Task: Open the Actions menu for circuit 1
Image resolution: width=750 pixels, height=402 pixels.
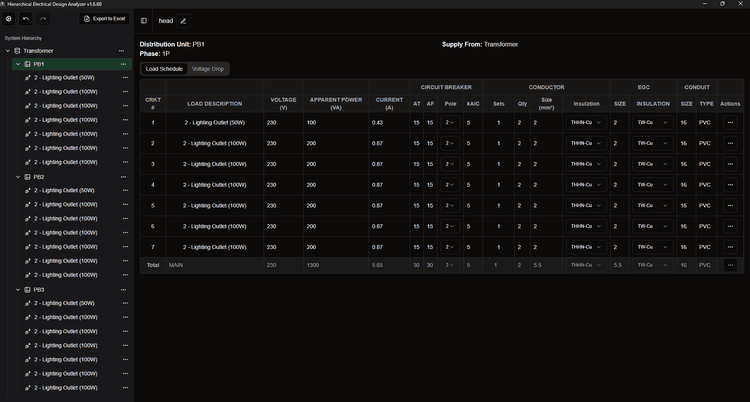Action: click(730, 123)
